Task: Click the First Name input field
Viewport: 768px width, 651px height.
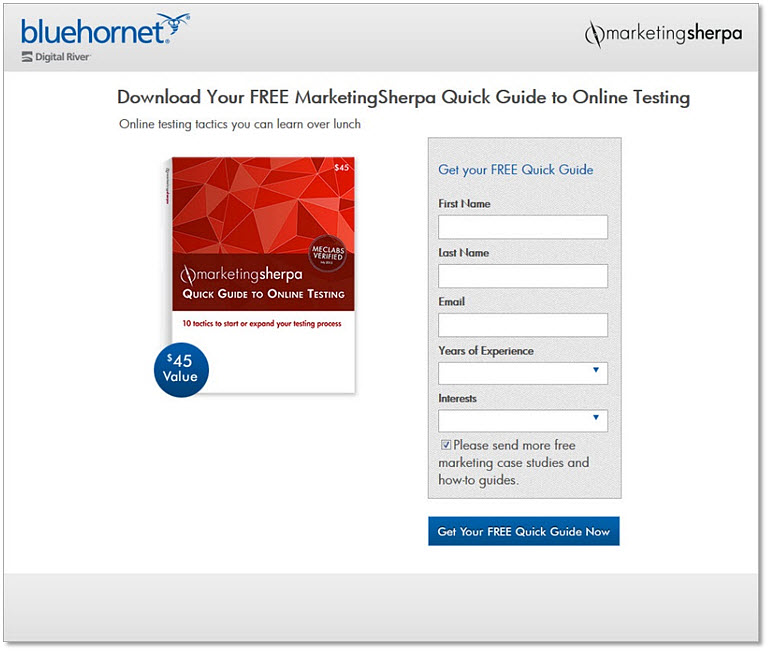Action: click(x=523, y=227)
